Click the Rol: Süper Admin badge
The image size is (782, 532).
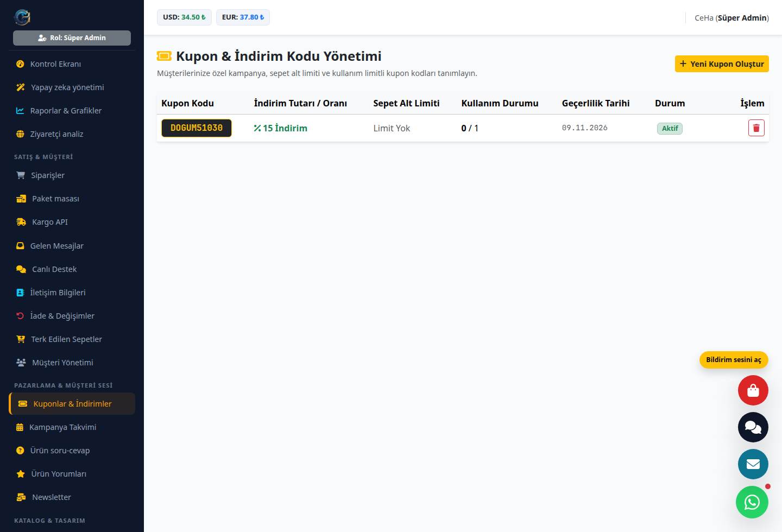click(72, 38)
